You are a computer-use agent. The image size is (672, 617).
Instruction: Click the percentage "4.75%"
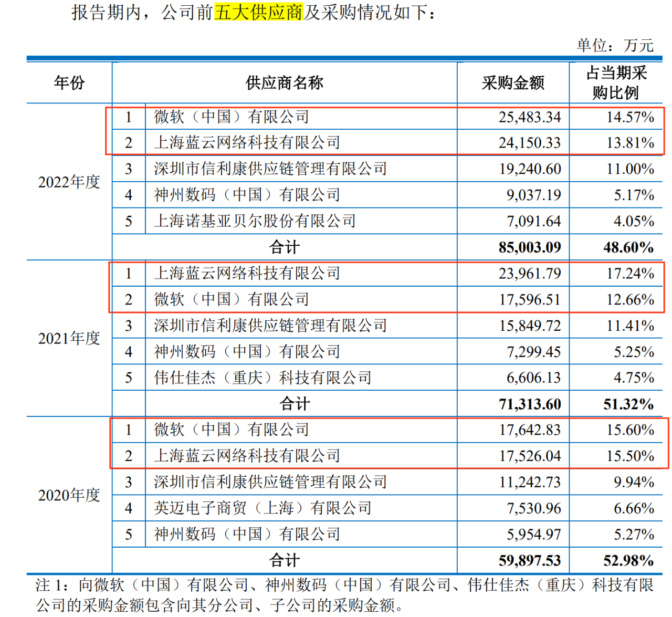click(x=634, y=378)
